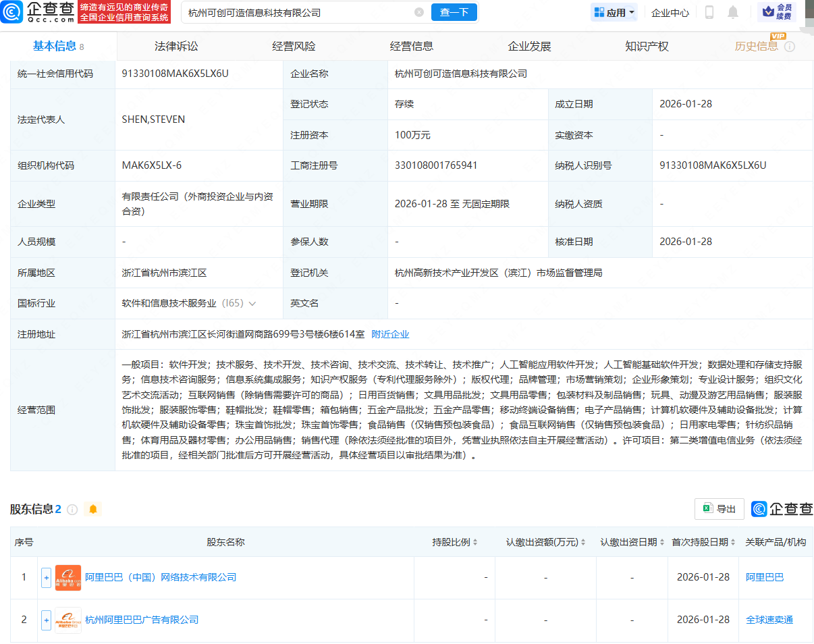Expand the 软件和信息技术服务业 industry chevron
Viewport: 814px width, 644px height.
(252, 304)
